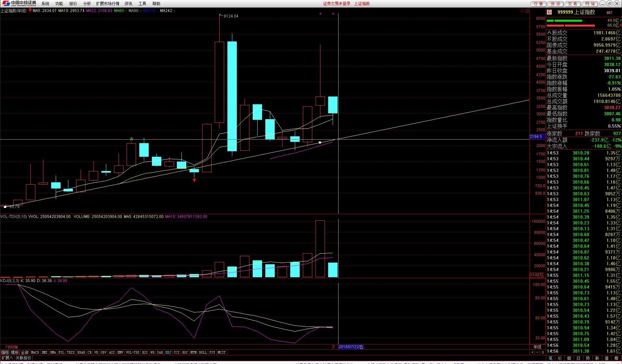Click the zoom-out minus button under 年线
This screenshot has width=622, height=364.
pyautogui.click(x=537, y=352)
